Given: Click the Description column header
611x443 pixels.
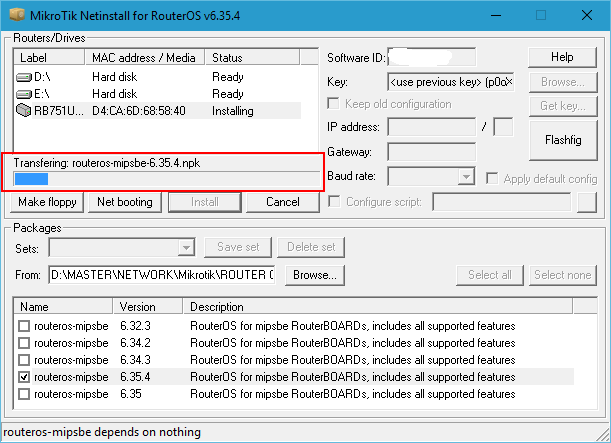Looking at the screenshot, I should [378, 306].
